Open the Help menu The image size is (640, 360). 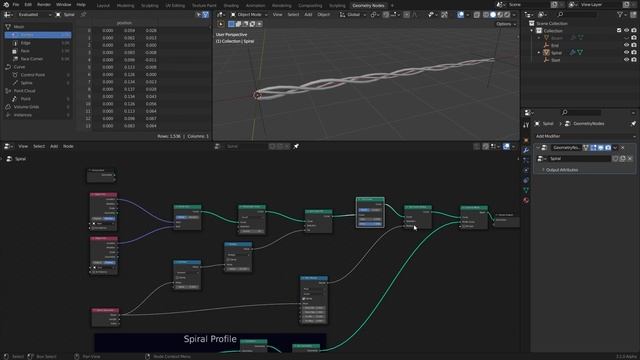tap(81, 4)
